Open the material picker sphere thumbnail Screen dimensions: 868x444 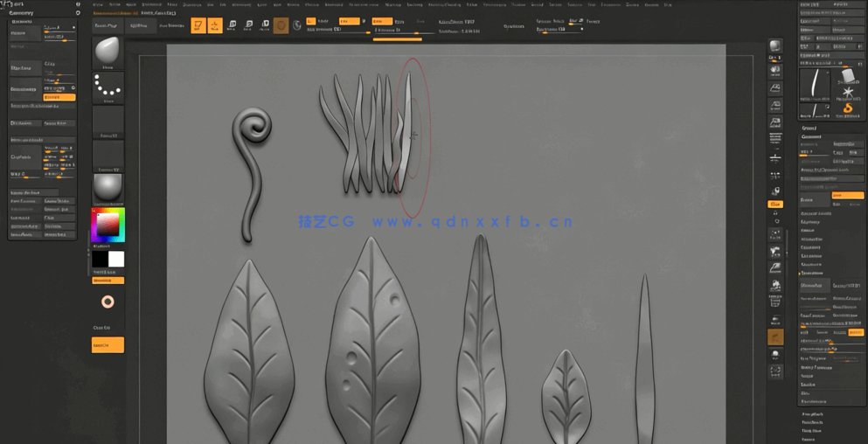108,187
